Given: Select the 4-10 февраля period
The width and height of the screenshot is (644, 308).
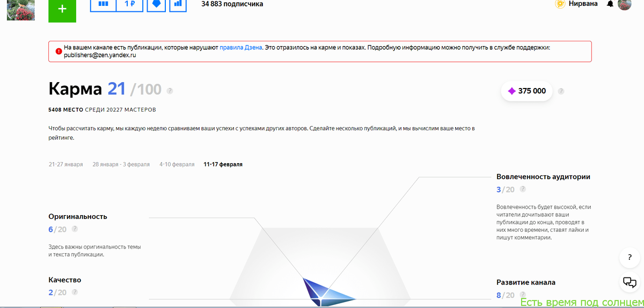Looking at the screenshot, I should pos(177,164).
